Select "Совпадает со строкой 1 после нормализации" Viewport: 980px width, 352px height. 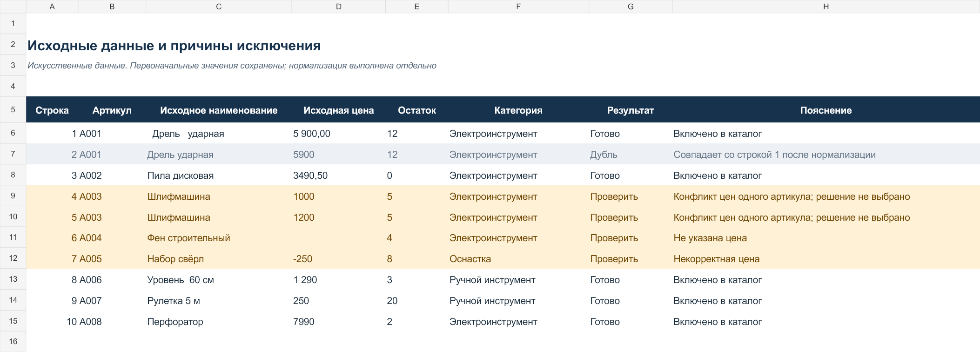pos(826,155)
